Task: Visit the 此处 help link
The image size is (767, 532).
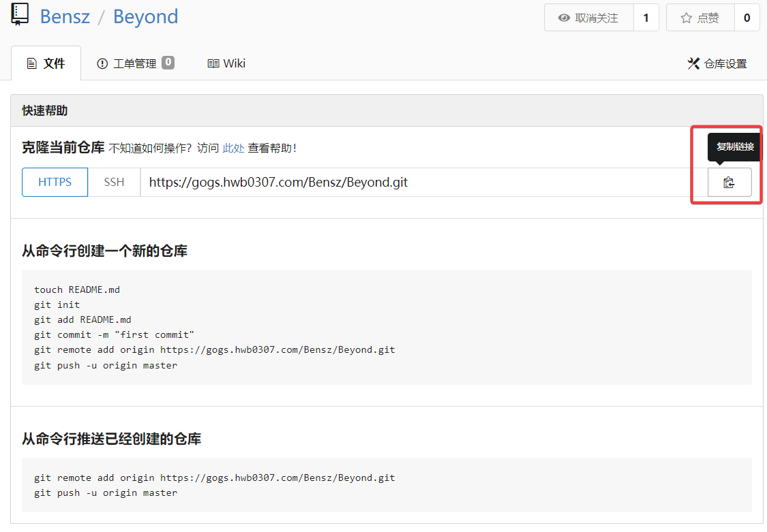Action: pos(234,148)
